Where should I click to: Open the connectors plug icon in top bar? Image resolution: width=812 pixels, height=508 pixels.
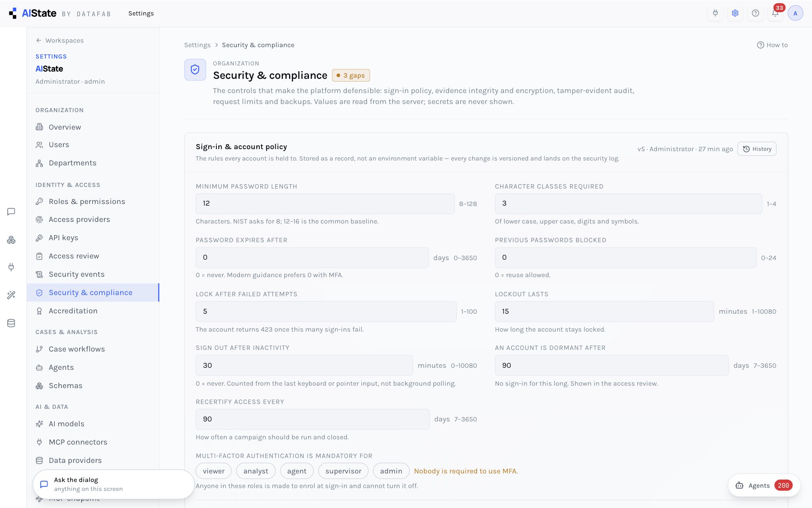pyautogui.click(x=715, y=13)
